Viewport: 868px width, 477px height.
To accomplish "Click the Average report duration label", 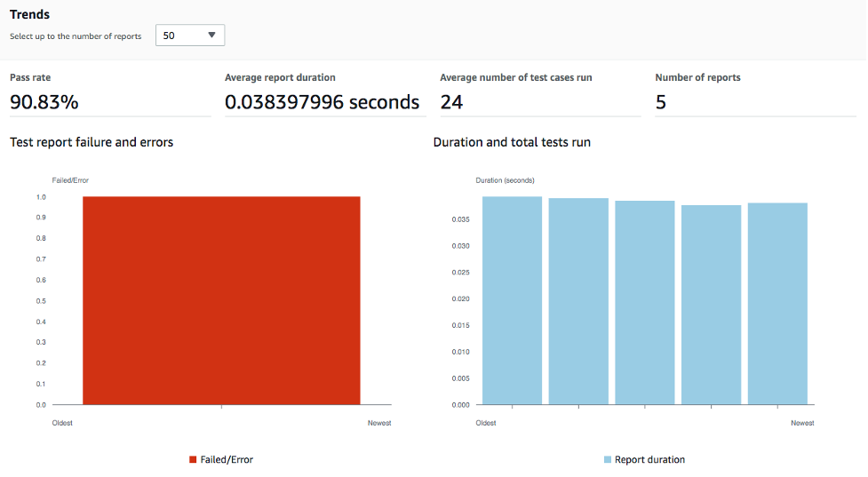I will [280, 77].
